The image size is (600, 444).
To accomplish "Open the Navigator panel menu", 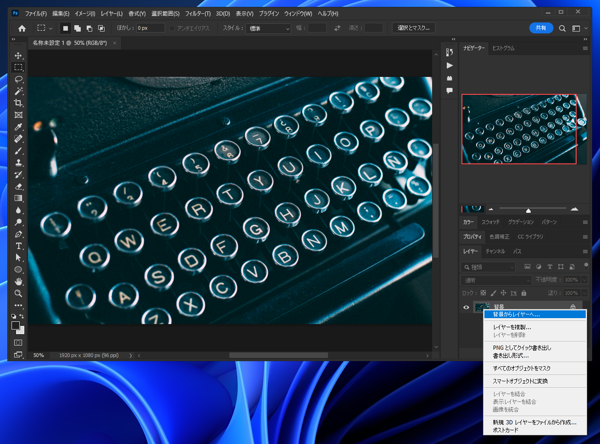I will (585, 48).
